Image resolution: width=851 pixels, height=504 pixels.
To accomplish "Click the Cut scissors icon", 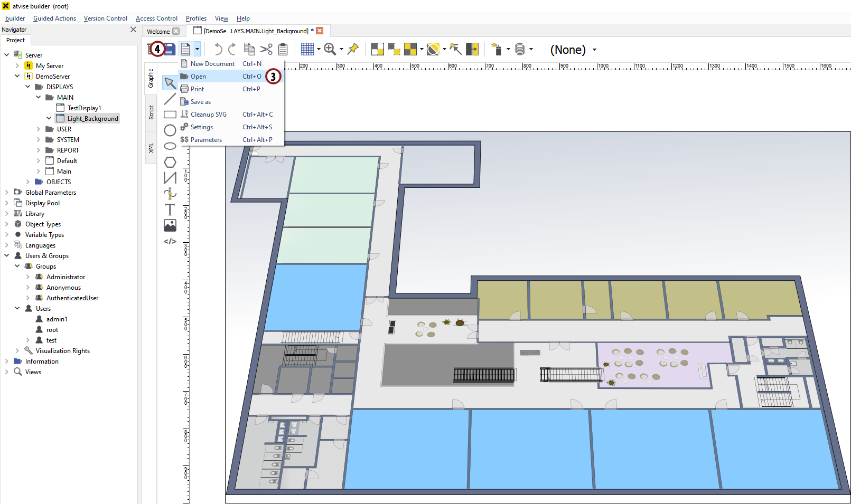I will pos(266,50).
